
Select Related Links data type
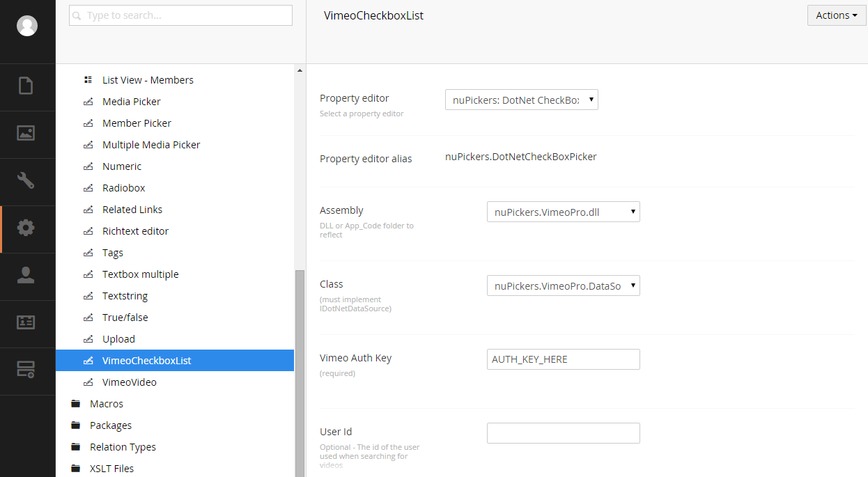(x=132, y=210)
